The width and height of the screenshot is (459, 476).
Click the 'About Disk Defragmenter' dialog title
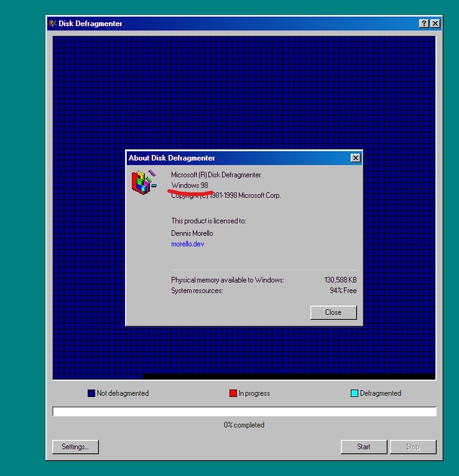click(172, 158)
